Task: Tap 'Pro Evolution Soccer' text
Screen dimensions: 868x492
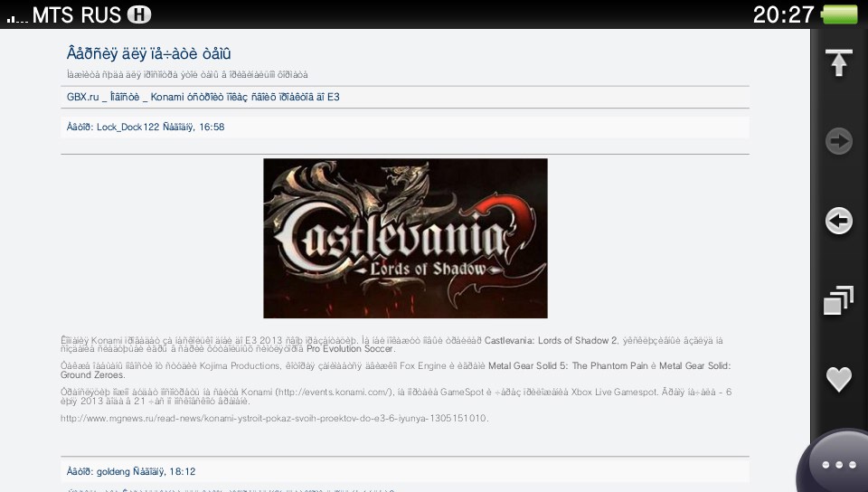Action: pyautogui.click(x=350, y=349)
